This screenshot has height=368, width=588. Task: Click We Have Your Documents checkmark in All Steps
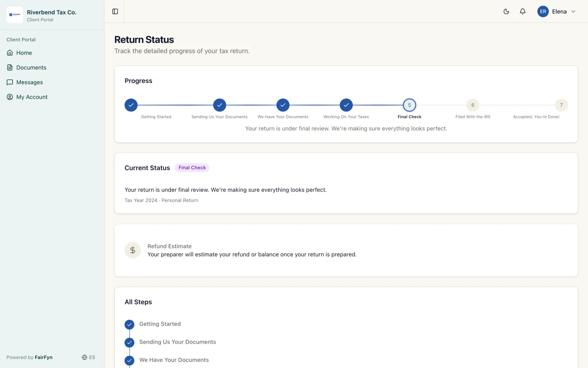coord(129,361)
